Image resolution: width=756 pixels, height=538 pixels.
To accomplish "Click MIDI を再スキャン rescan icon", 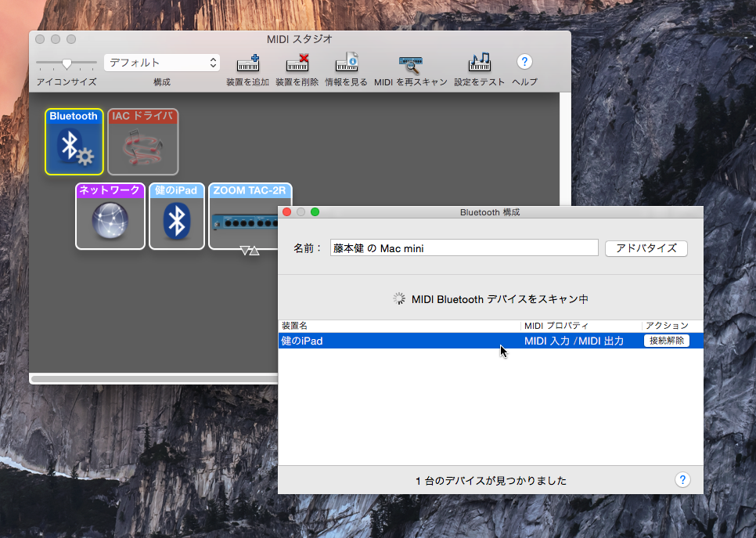I will click(x=411, y=64).
